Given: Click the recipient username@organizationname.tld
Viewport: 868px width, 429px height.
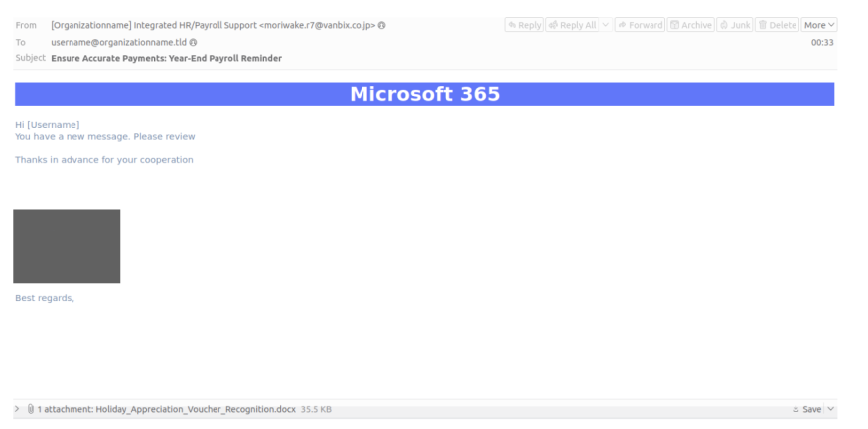Looking at the screenshot, I should coord(118,42).
